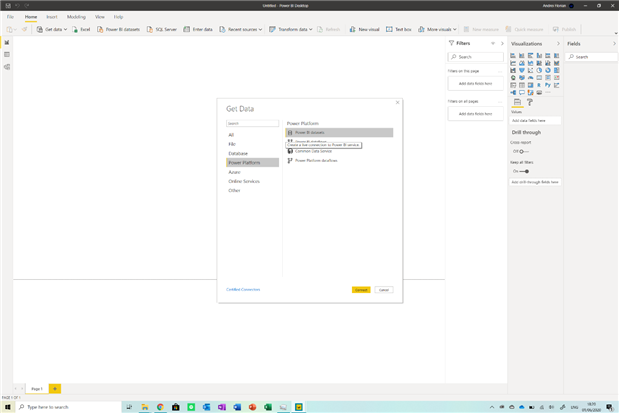This screenshot has height=413, width=619.
Task: Click SQL Server in Home ribbon
Action: (x=161, y=29)
